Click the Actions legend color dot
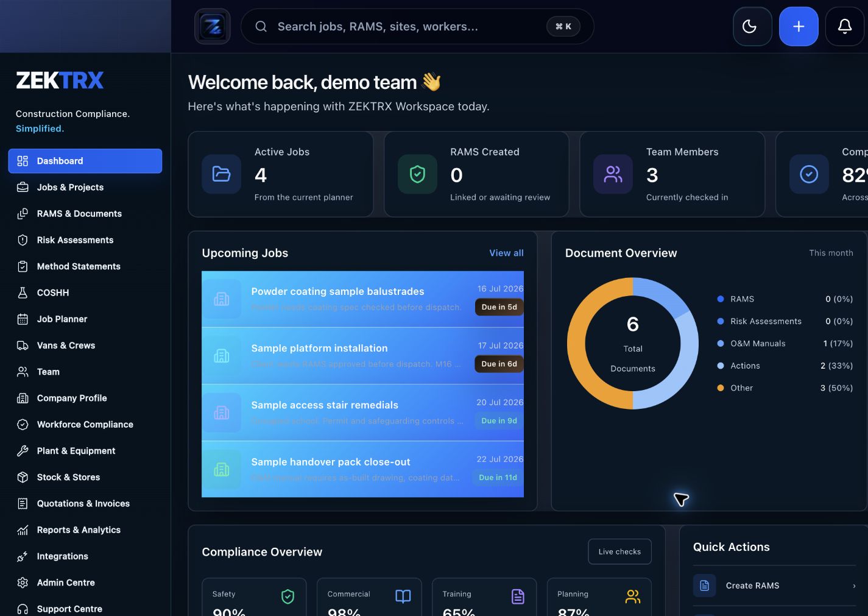 click(x=721, y=366)
